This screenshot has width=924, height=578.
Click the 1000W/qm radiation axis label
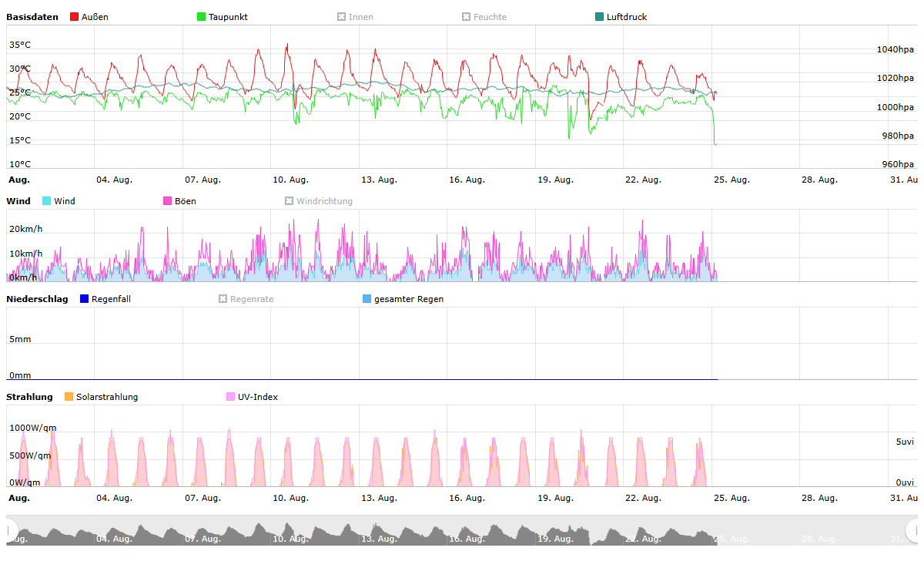(x=32, y=428)
